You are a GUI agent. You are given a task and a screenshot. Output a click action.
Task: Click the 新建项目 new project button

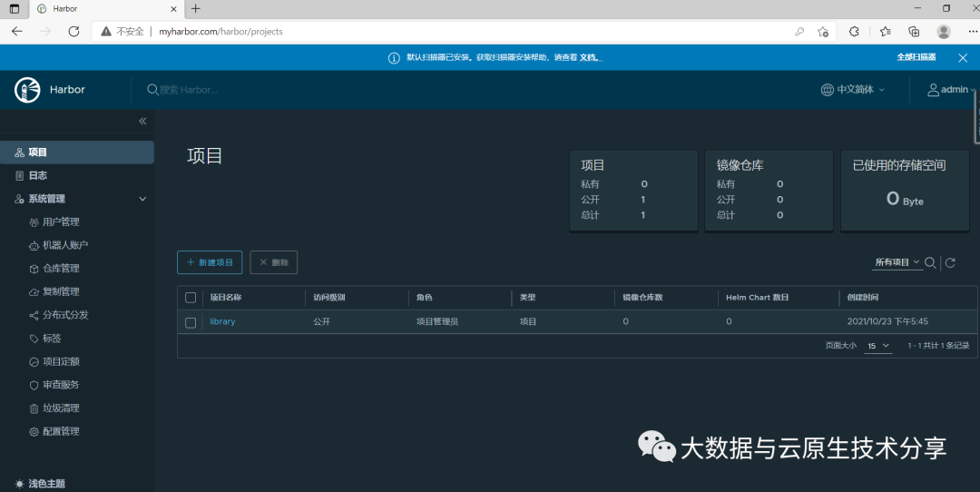[x=210, y=262]
